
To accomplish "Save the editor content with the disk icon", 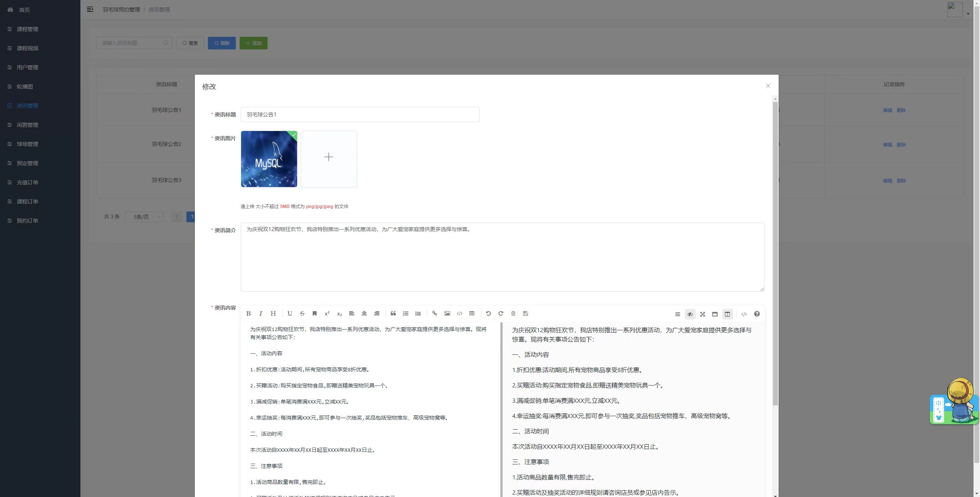I will 526,313.
